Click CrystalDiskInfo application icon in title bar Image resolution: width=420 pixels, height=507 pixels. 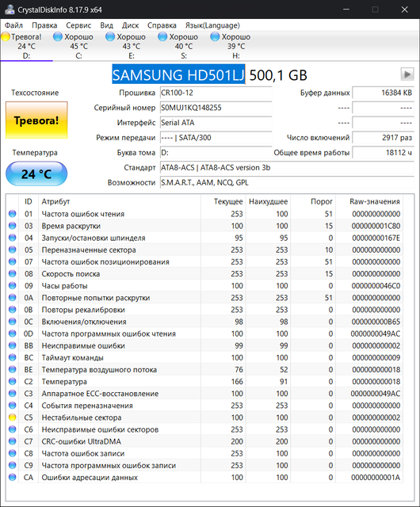10,10
